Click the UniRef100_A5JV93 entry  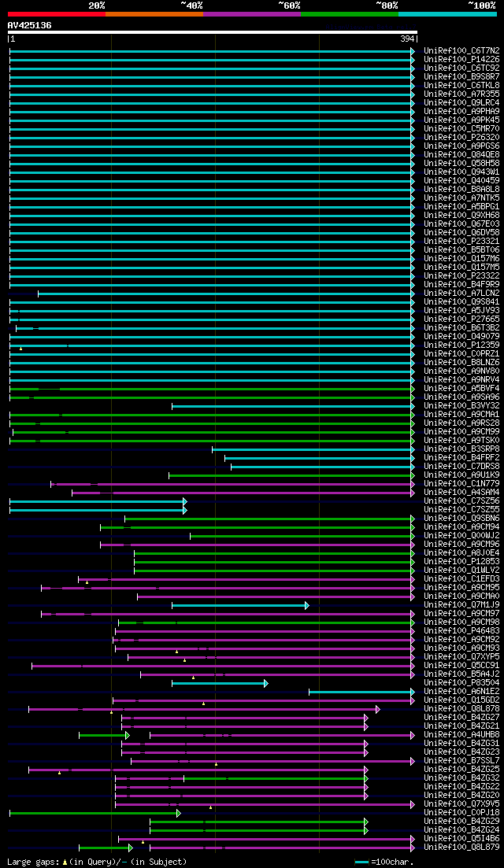[461, 311]
